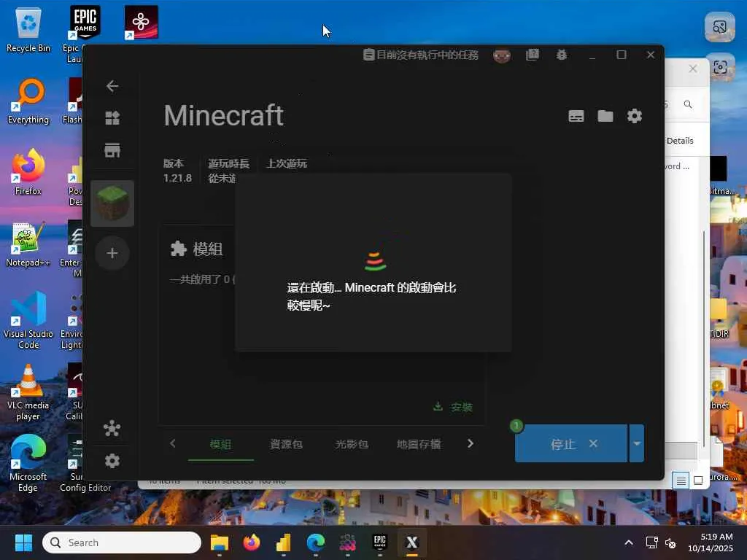This screenshot has height=560, width=747.
Task: Switch to the 模組 tab
Action: pyautogui.click(x=220, y=444)
